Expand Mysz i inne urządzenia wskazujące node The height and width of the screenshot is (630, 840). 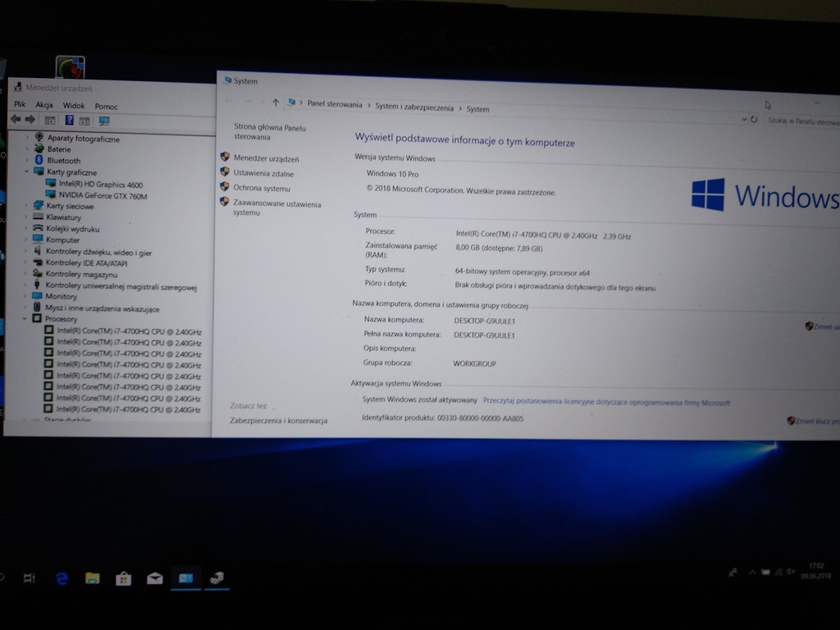click(25, 308)
